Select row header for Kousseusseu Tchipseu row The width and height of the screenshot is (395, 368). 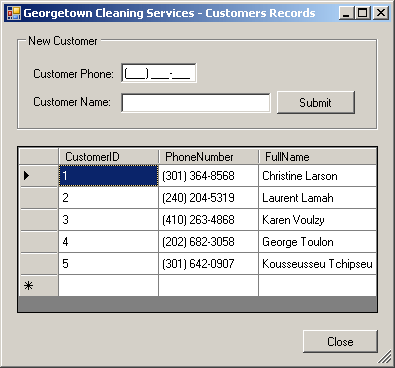pyautogui.click(x=39, y=264)
